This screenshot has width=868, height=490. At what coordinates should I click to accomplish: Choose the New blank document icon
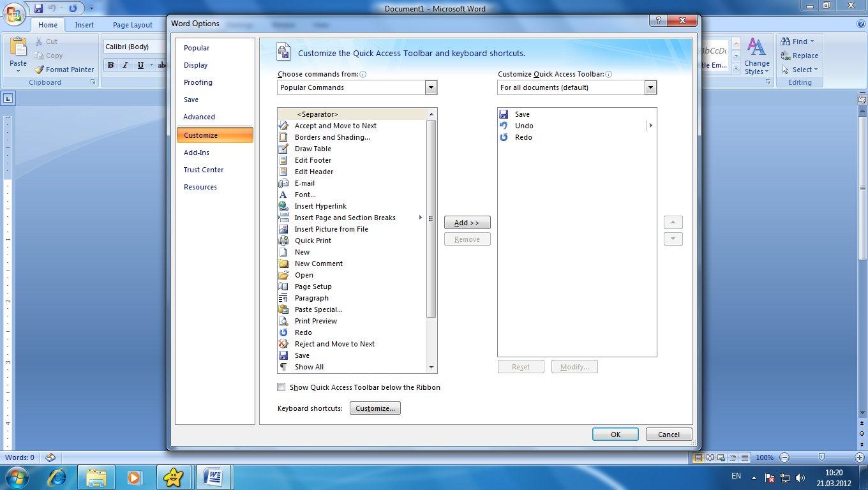pos(283,252)
